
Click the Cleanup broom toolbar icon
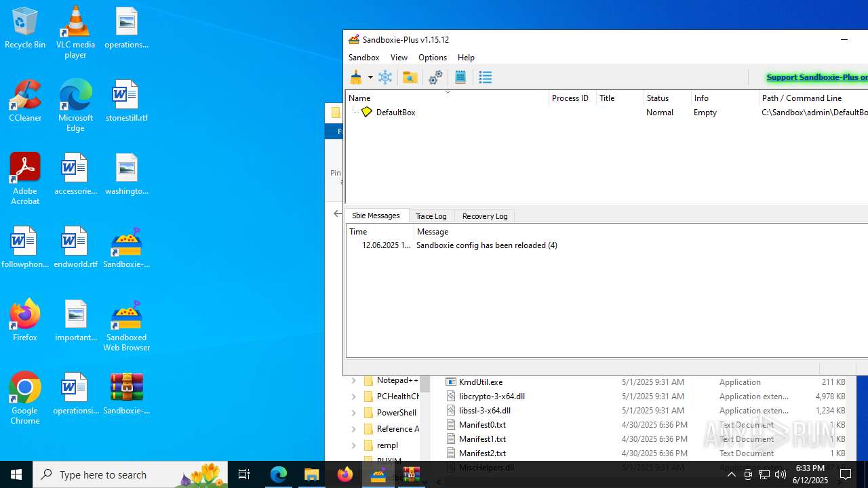[356, 77]
